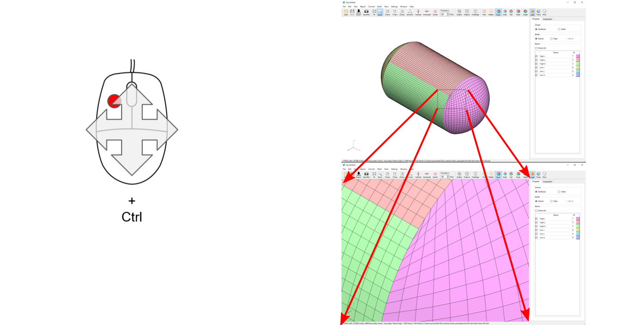Uncheck low-k surface in upper window
644x325 pixels.
coord(536,75)
